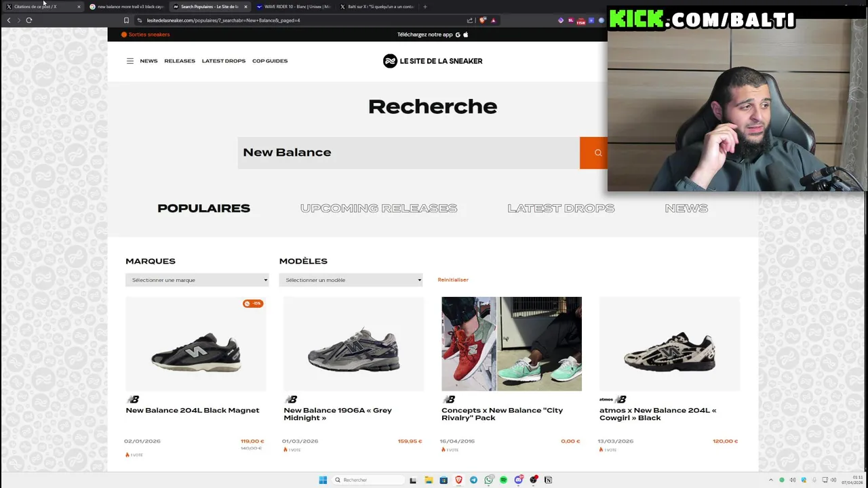Click the 1906A Grey Midnight shoe image
Image resolution: width=868 pixels, height=488 pixels.
(x=353, y=344)
